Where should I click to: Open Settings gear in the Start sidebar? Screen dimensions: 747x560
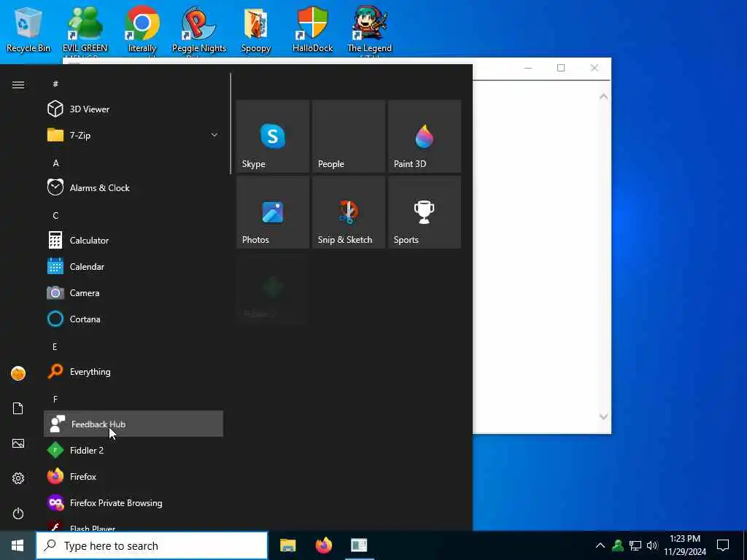[x=18, y=478]
